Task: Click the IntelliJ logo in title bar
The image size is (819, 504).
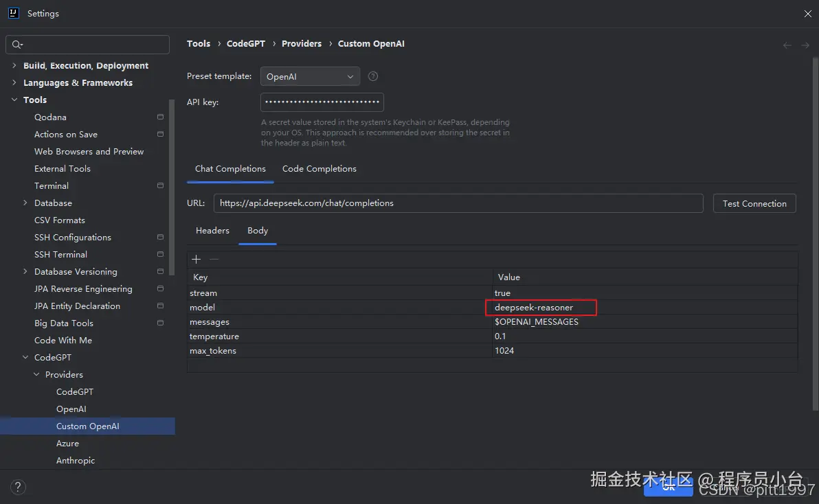Action: (x=14, y=13)
